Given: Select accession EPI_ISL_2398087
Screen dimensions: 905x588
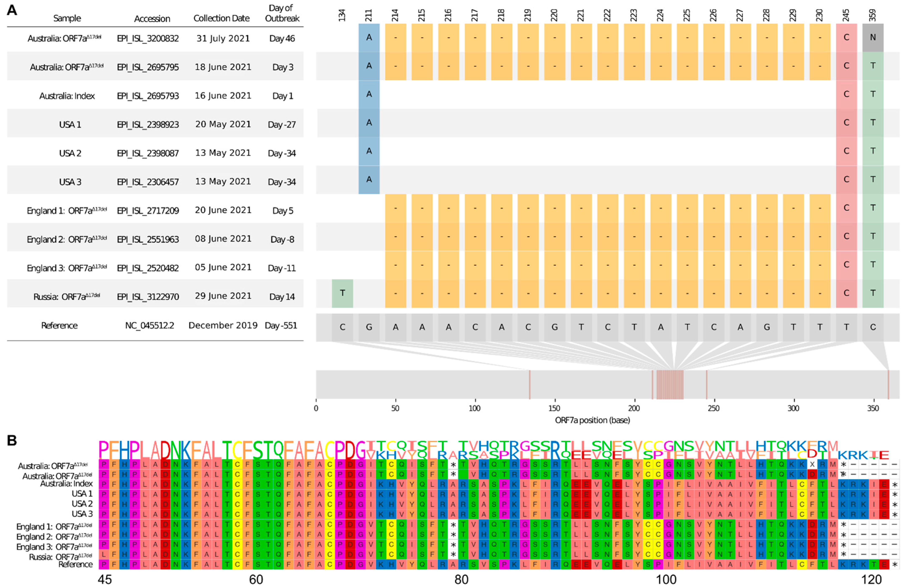Looking at the screenshot, I should (148, 153).
